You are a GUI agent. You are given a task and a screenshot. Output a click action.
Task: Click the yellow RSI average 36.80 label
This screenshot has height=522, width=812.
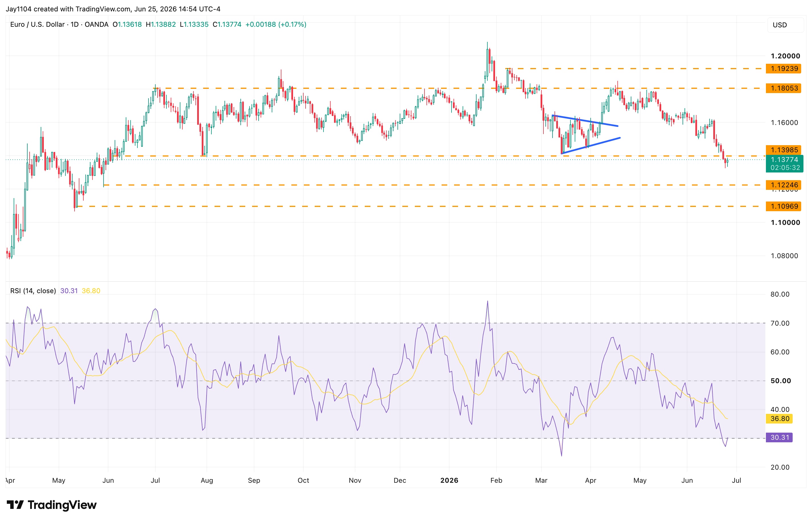(779, 419)
